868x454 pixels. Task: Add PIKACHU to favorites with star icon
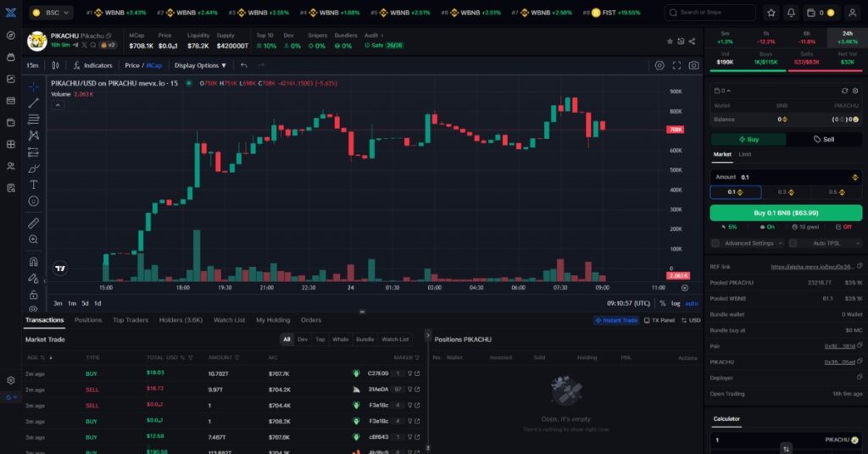click(x=670, y=42)
